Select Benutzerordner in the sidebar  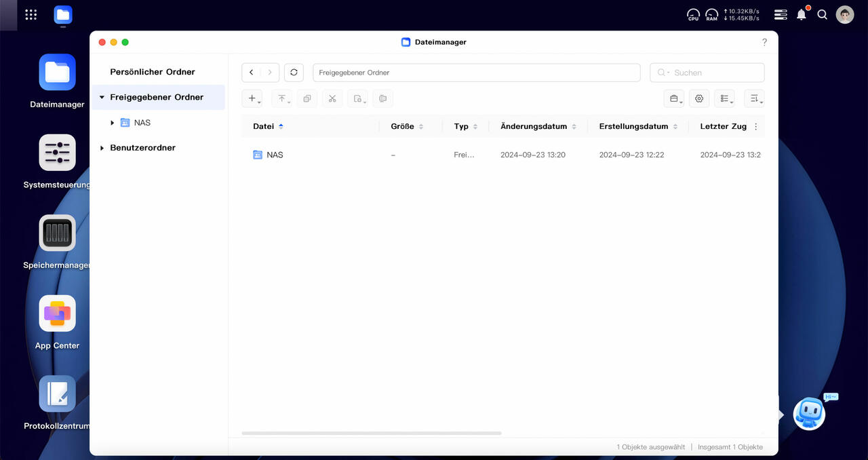[x=143, y=148]
